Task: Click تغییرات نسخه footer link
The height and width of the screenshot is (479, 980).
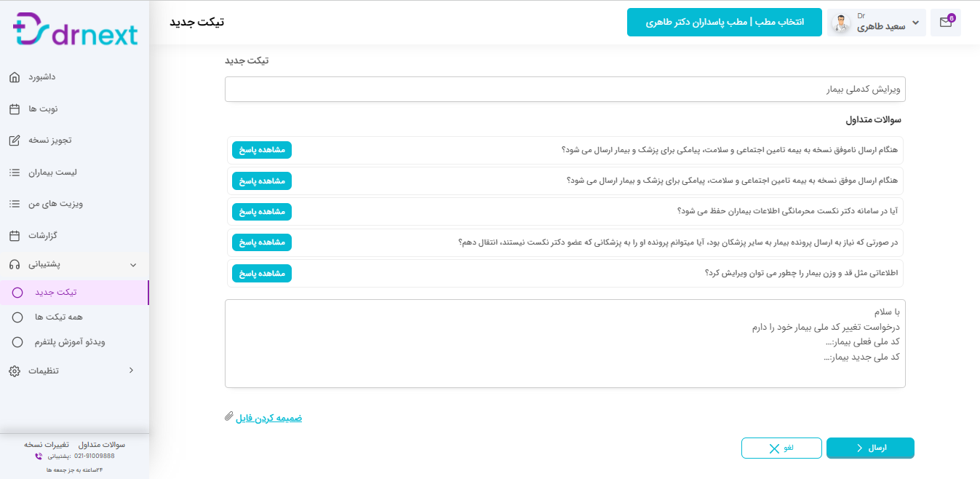Action: pos(47,444)
